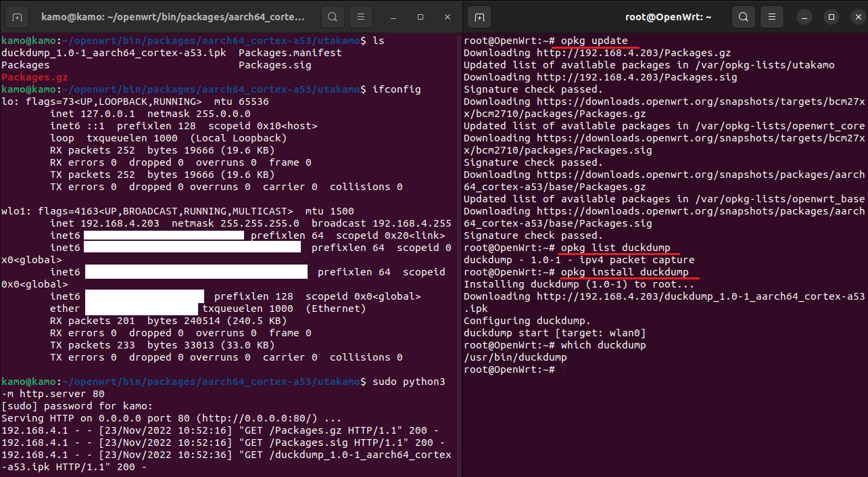
Task: Click the sudo python3 command text
Action: (x=409, y=382)
